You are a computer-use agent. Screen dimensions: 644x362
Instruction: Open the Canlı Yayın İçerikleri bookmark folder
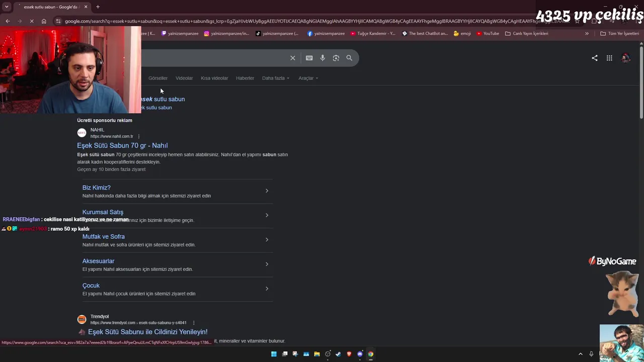[x=526, y=34]
